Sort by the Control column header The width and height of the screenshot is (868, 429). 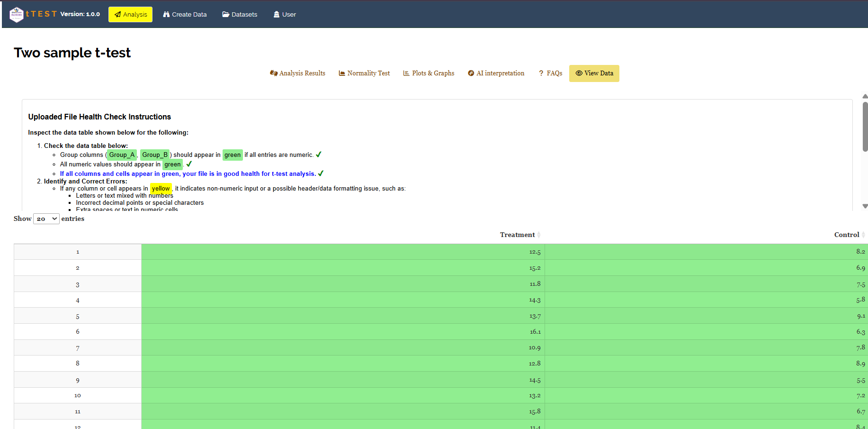tap(847, 235)
